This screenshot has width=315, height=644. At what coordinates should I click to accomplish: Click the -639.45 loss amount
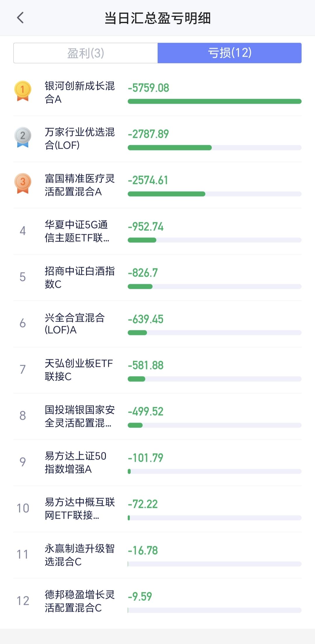click(x=146, y=319)
